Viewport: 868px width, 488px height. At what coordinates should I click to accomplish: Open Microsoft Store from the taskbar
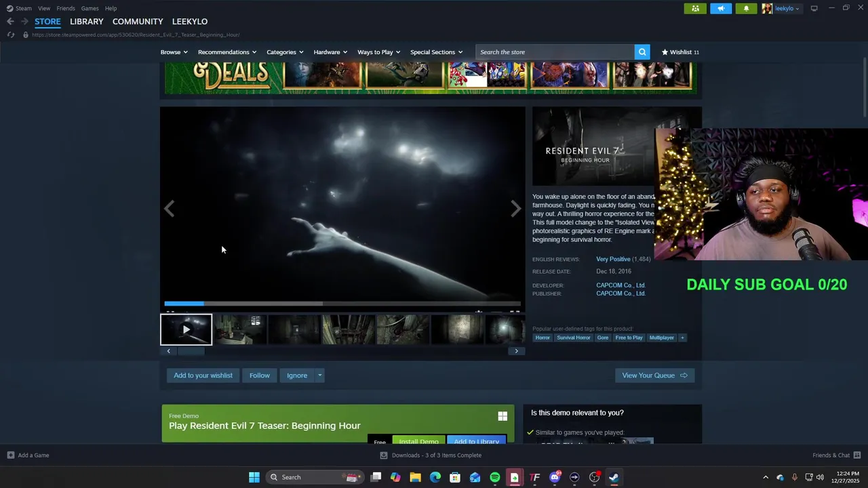[x=455, y=477]
